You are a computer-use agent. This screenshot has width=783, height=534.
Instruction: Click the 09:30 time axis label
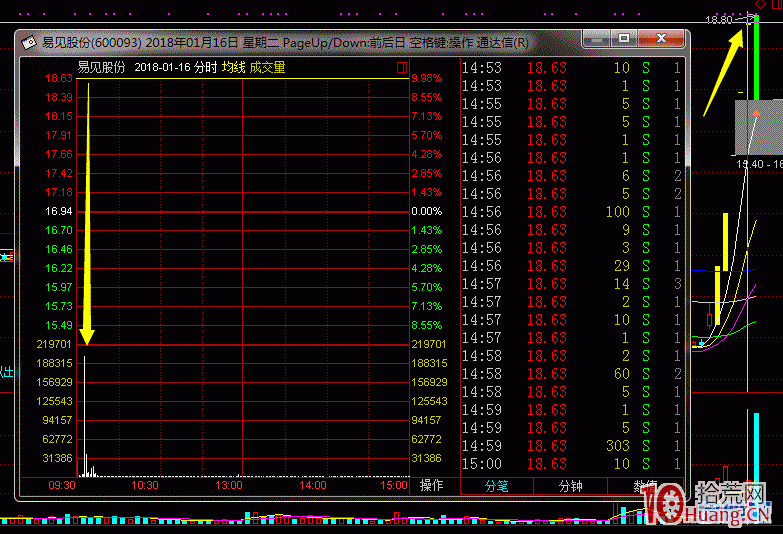coord(62,485)
